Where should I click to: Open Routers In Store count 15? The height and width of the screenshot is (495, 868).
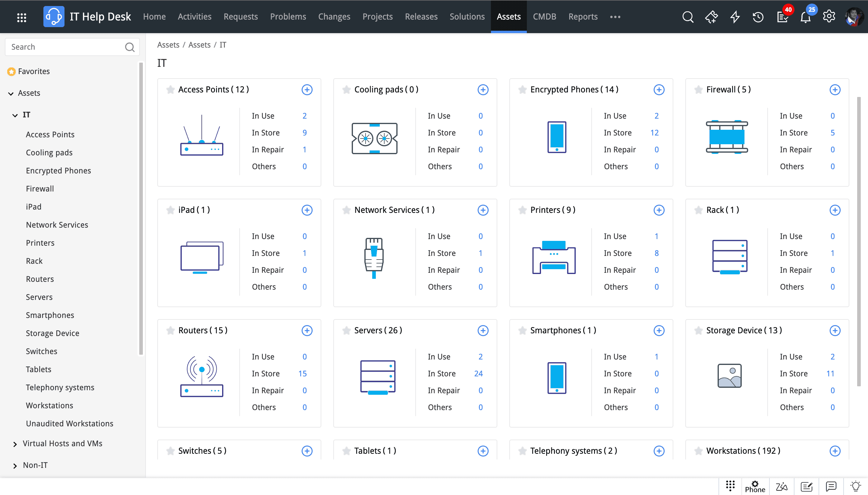[303, 374]
